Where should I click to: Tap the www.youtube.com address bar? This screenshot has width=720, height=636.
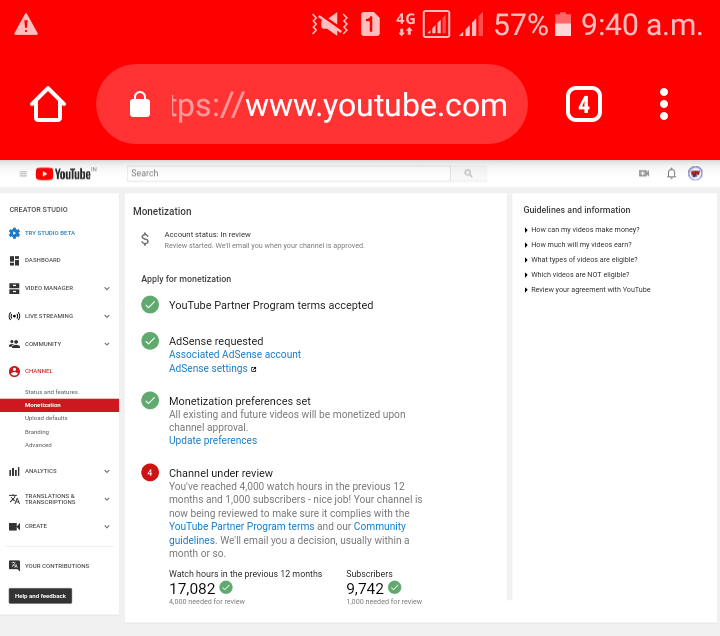(x=312, y=104)
